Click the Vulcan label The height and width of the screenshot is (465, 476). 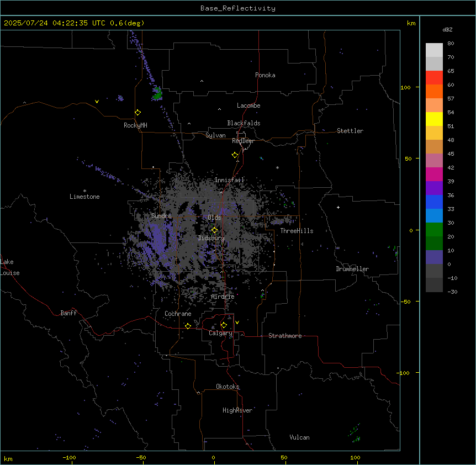click(x=299, y=437)
